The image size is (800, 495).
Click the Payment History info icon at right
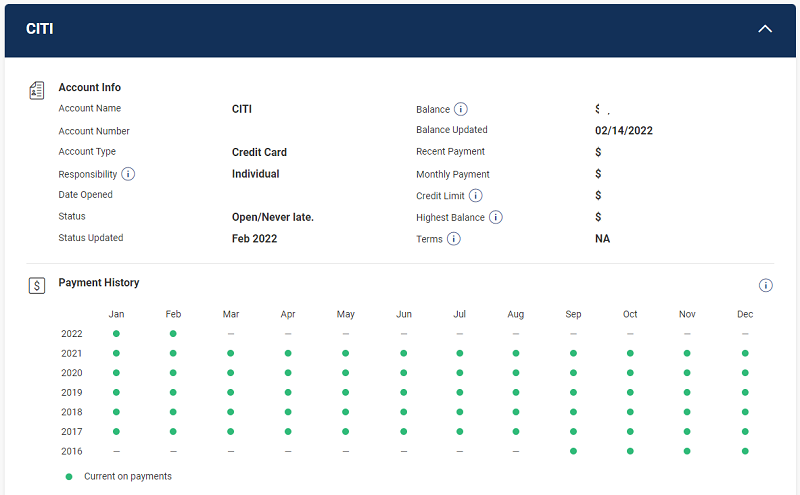[x=766, y=285]
